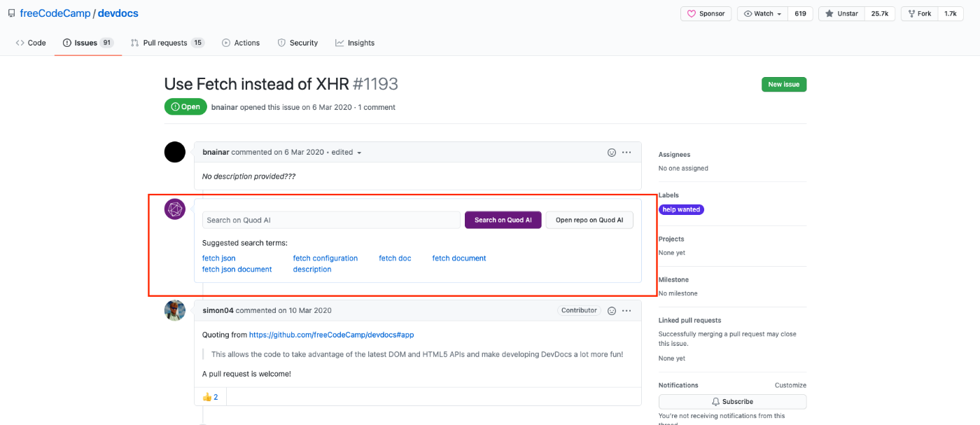
Task: Open the freeCodeCamp owner link
Action: [55, 13]
